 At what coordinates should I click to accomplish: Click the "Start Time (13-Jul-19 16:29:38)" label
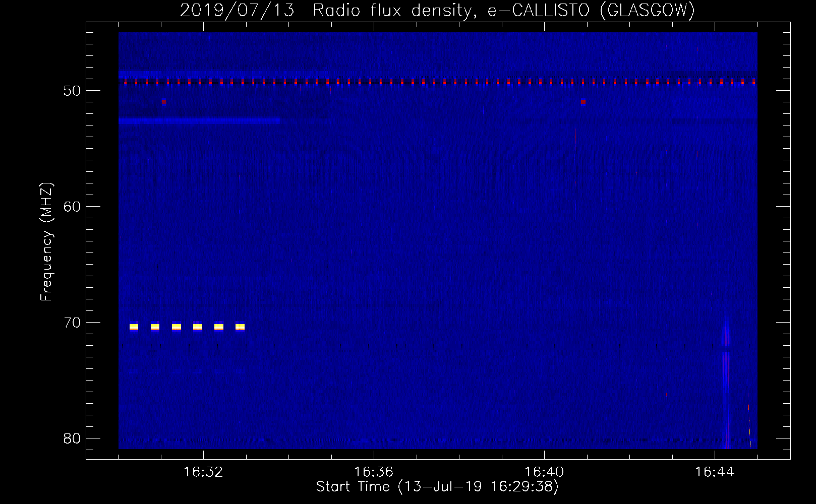tap(437, 487)
